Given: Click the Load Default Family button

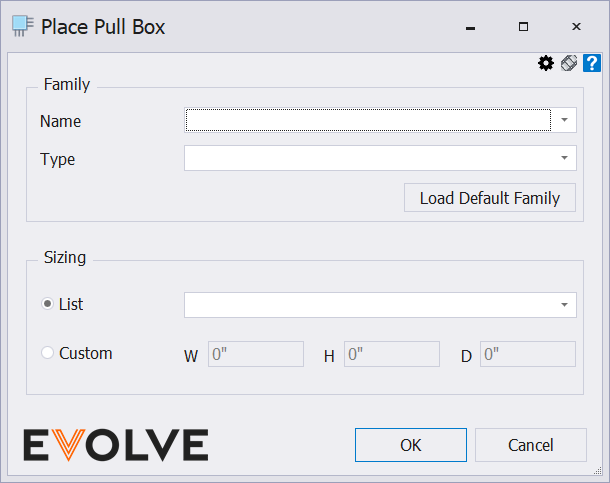Looking at the screenshot, I should pos(490,198).
